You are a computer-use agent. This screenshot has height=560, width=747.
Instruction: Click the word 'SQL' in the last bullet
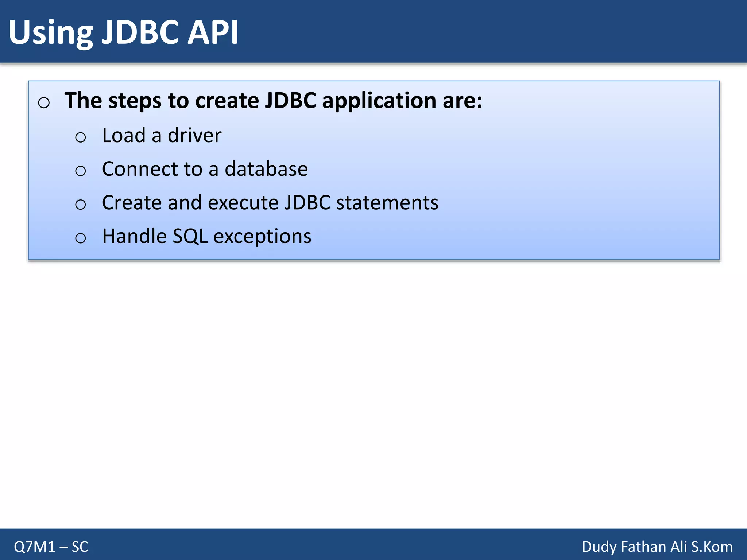click(190, 236)
